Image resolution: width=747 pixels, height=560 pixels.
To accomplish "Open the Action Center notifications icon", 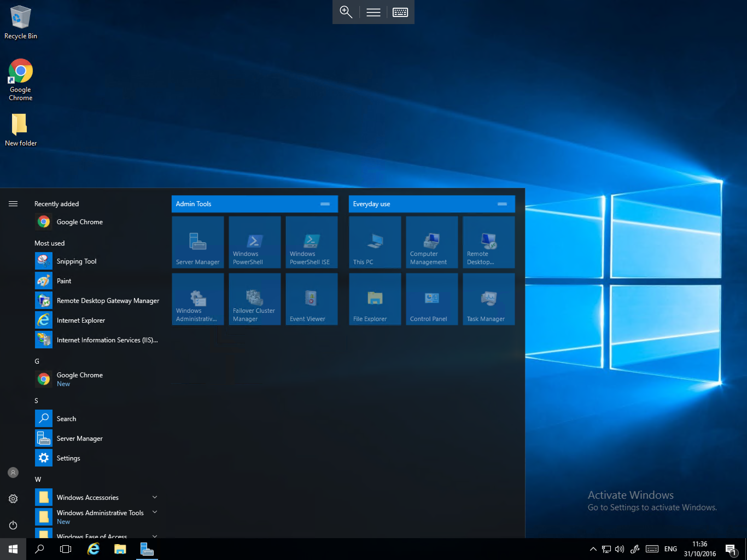I will [x=731, y=550].
